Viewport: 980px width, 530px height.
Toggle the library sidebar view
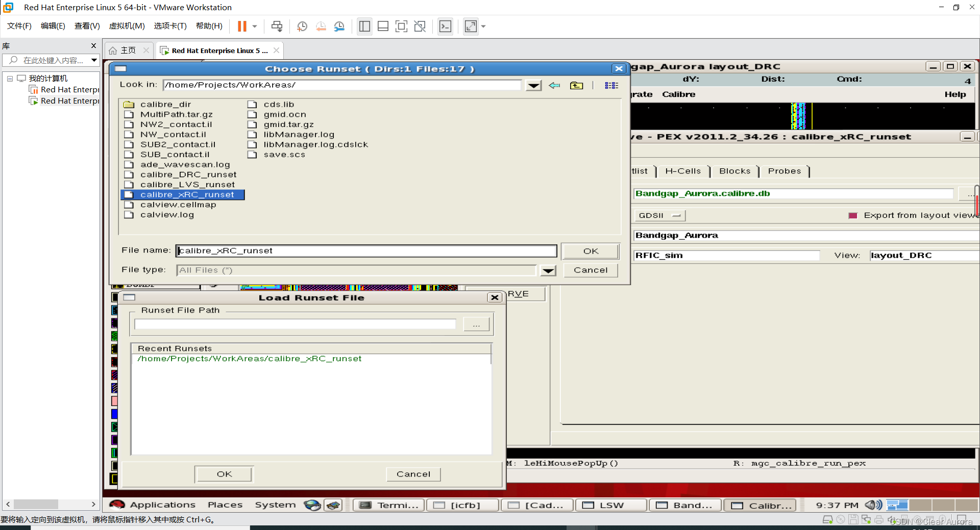click(364, 26)
